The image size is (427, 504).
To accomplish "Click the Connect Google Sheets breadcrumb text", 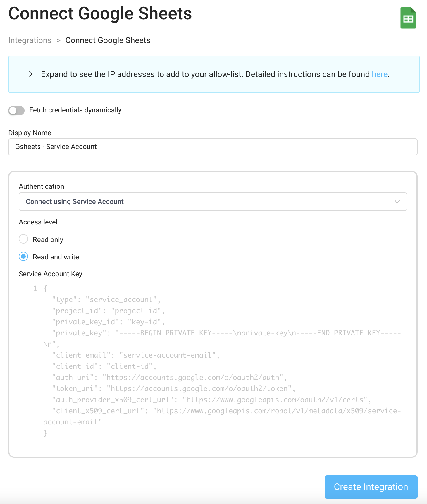I will [x=108, y=40].
